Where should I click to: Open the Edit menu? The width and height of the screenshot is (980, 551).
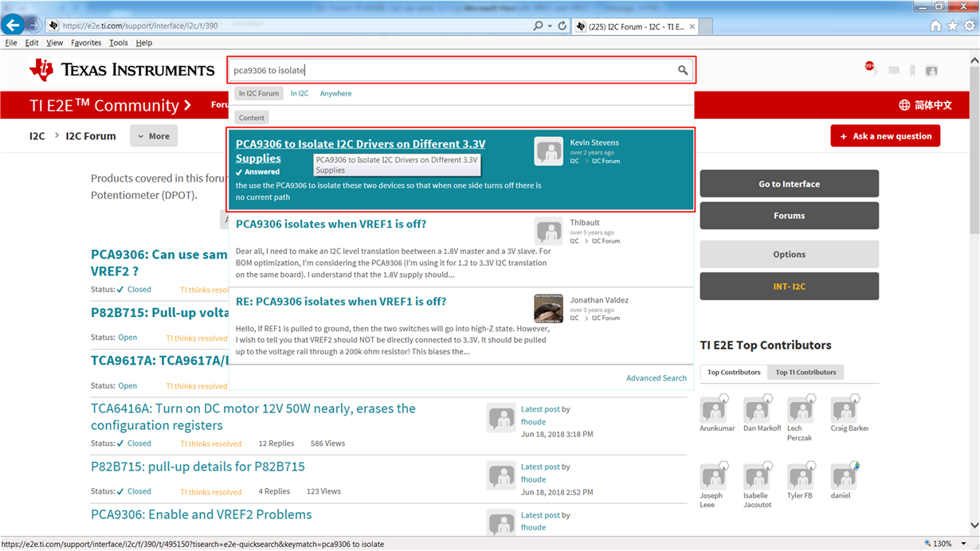(x=32, y=43)
